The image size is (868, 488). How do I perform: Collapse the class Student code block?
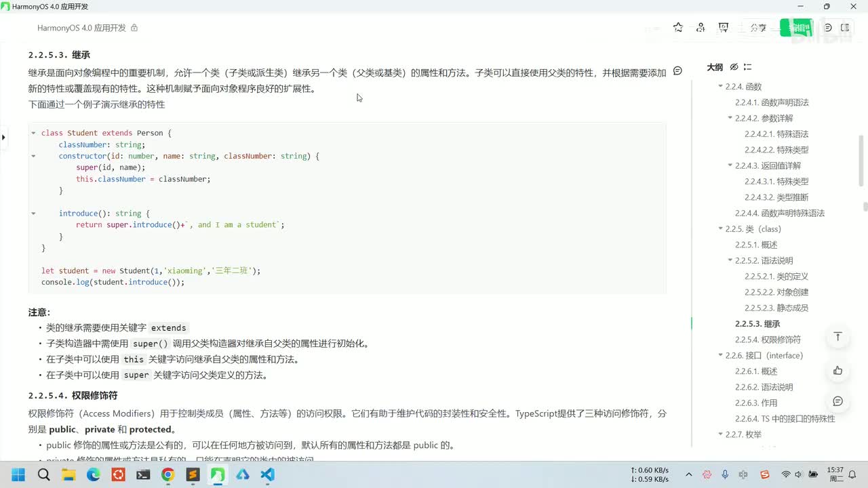[33, 133]
